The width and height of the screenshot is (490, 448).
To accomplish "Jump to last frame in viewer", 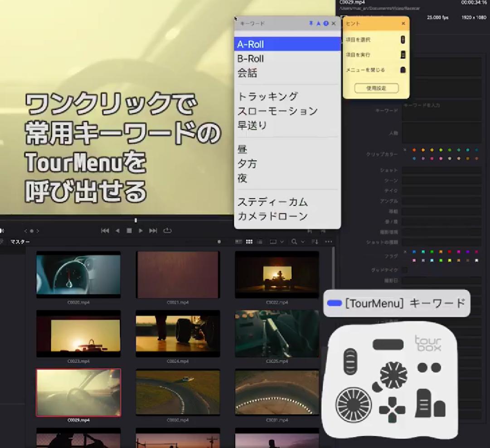I will pyautogui.click(x=153, y=231).
